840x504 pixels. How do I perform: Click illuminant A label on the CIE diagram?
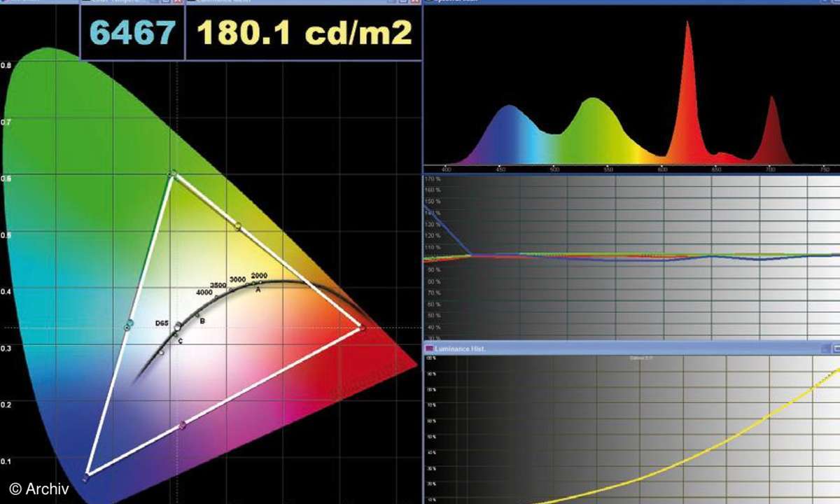tap(258, 289)
